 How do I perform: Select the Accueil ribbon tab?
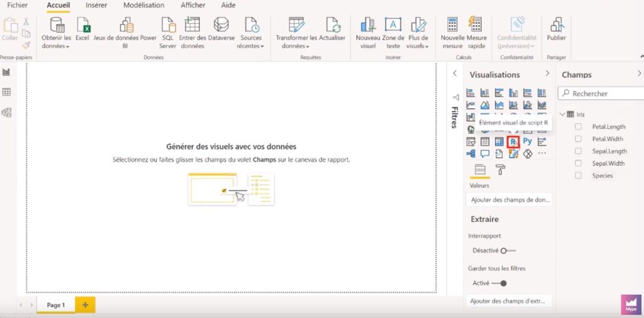pyautogui.click(x=58, y=5)
